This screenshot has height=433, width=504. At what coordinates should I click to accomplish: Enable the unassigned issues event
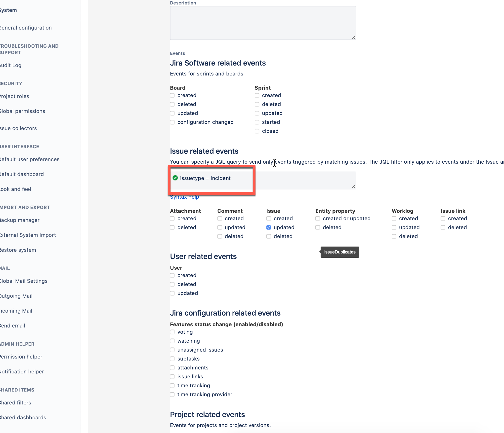(x=172, y=350)
